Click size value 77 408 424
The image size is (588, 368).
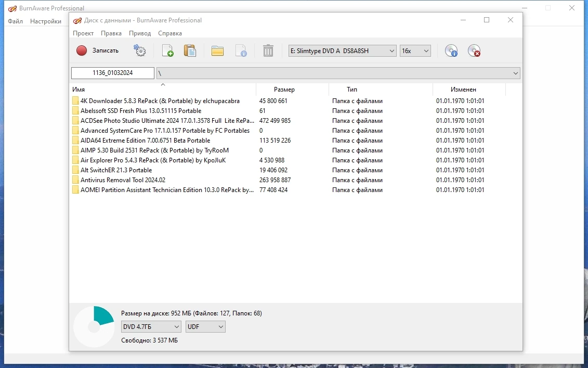tap(273, 189)
